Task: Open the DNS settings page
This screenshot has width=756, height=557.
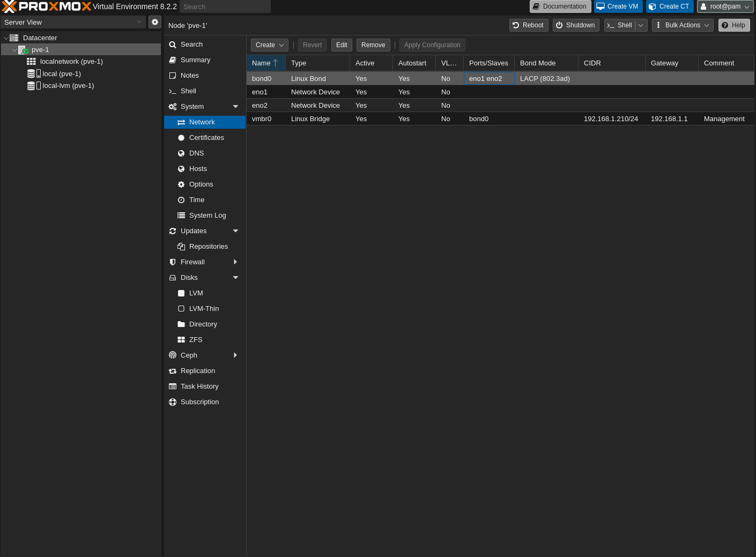Action: (196, 153)
